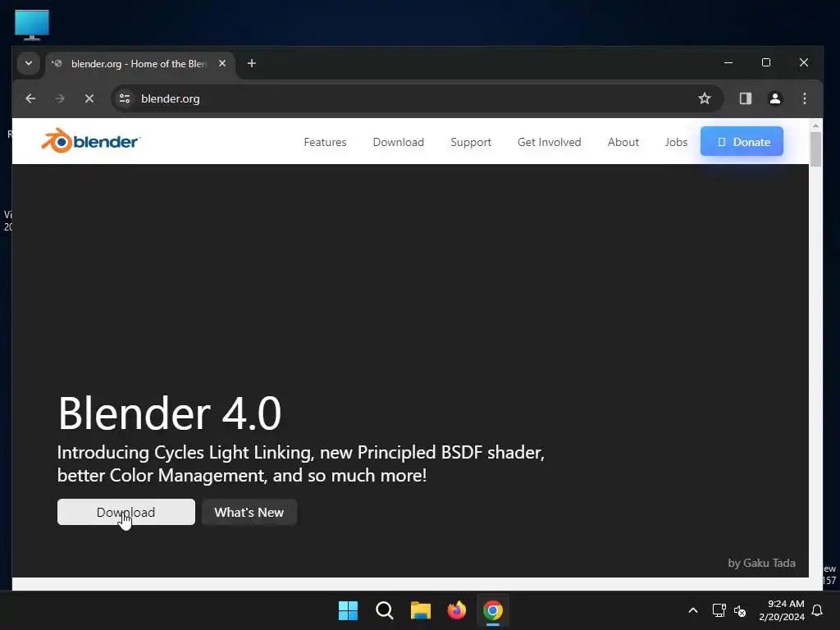The width and height of the screenshot is (840, 630).
Task: Click the page vertical scrollbar thumb
Action: [x=815, y=149]
